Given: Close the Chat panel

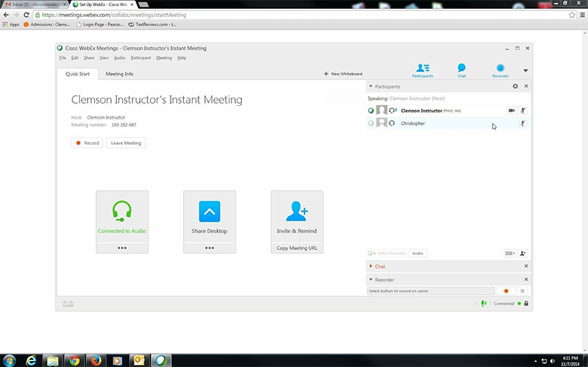Looking at the screenshot, I should pyautogui.click(x=526, y=266).
